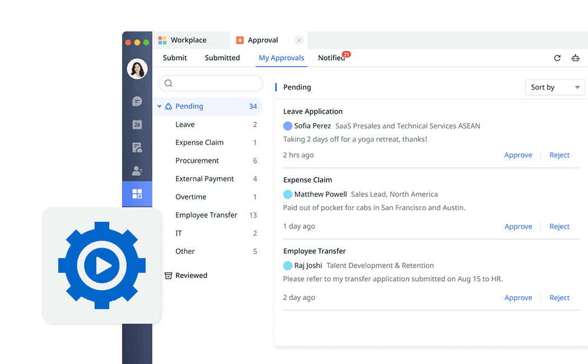This screenshot has width=588, height=364.
Task: Reject Matthew Powell's expense claim
Action: tap(559, 226)
